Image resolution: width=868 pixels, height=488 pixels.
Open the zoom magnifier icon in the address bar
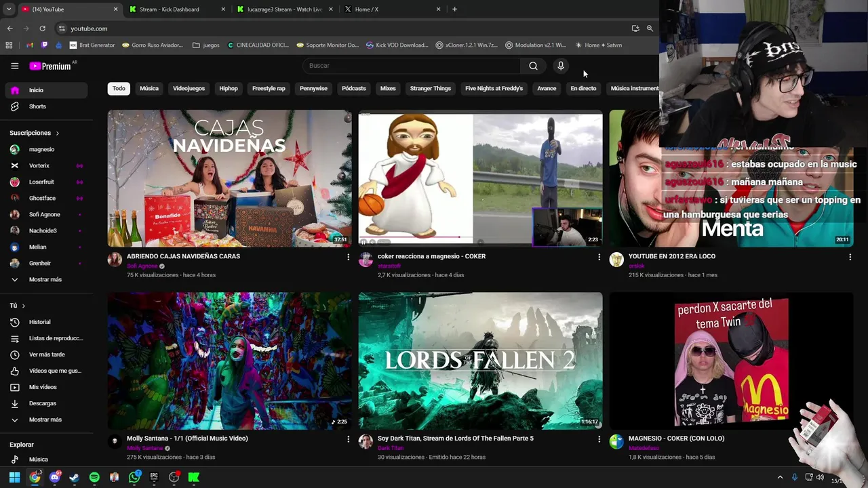pyautogui.click(x=650, y=28)
